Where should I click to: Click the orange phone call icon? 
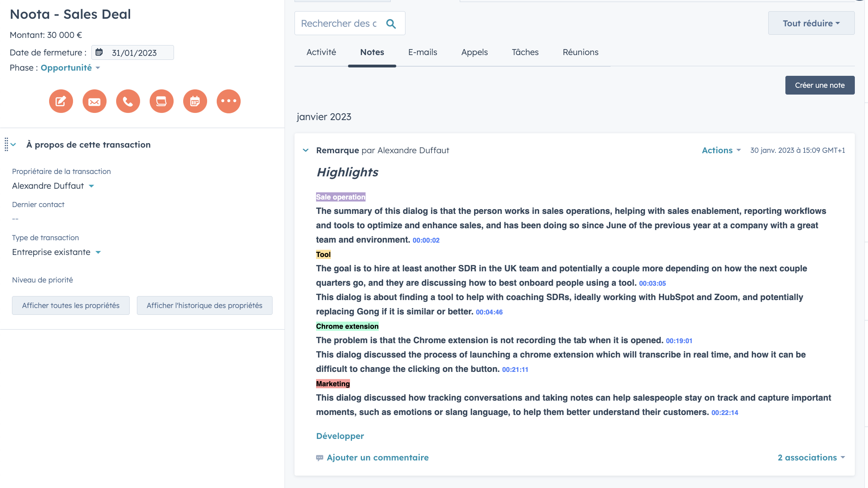(128, 101)
